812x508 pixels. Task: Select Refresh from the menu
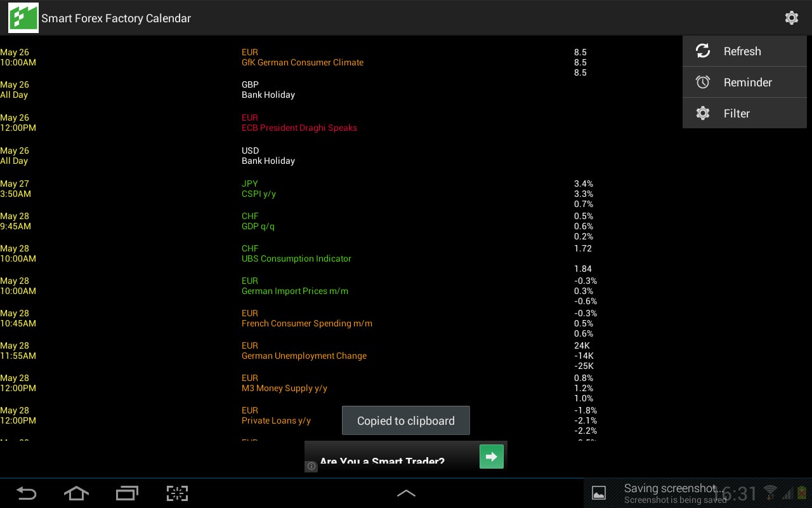point(745,51)
